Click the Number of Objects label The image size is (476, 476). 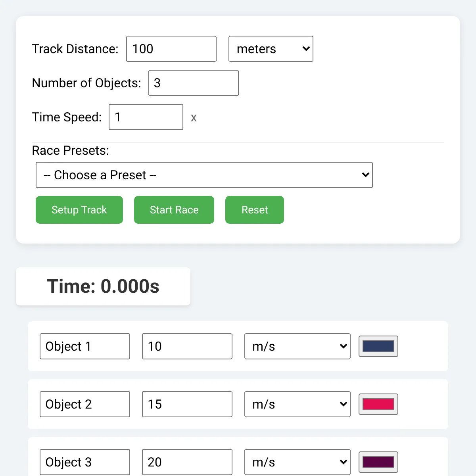86,83
